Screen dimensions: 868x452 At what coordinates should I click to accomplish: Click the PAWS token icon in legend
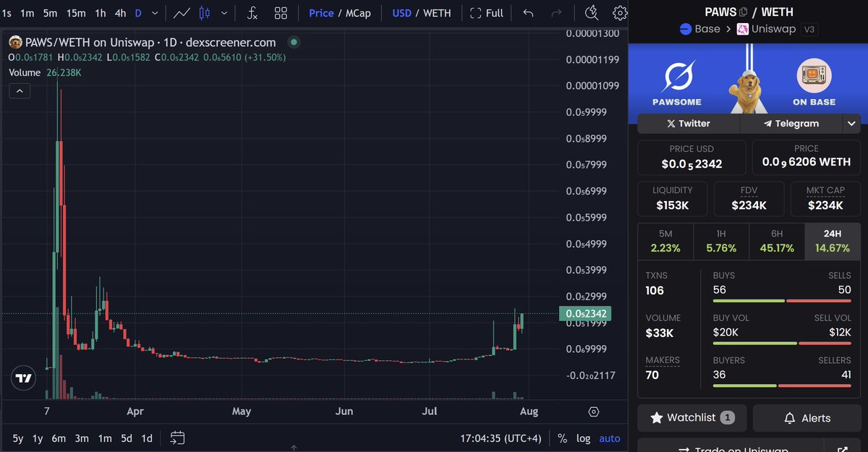point(14,43)
